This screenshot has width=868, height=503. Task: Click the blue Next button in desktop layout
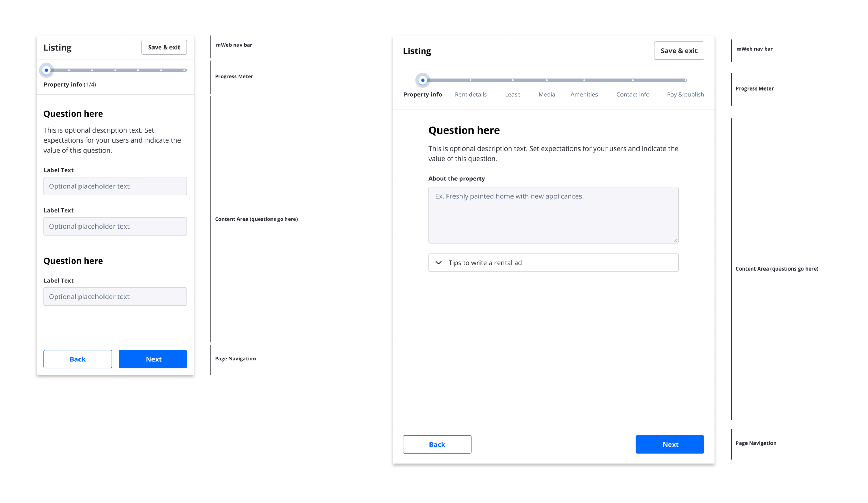(x=670, y=444)
